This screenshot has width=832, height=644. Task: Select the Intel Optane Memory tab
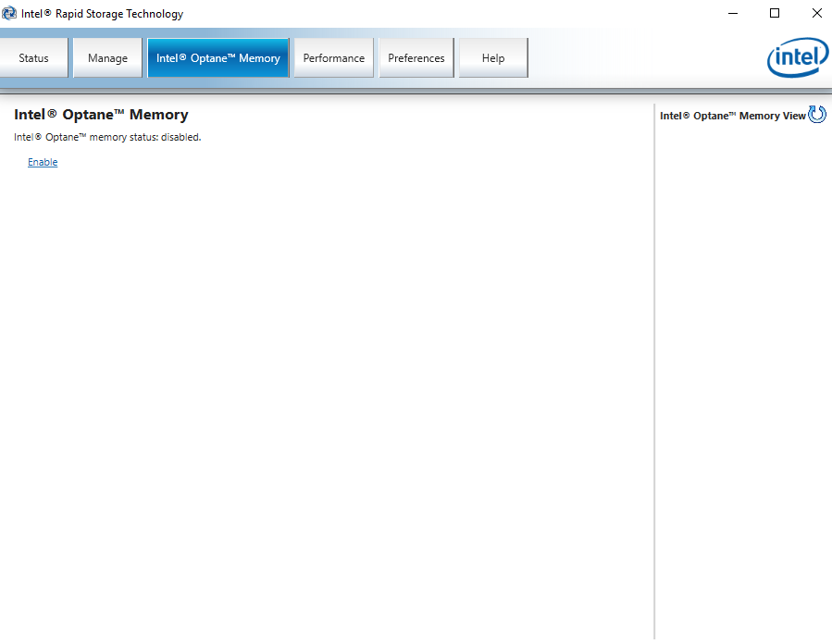[218, 57]
